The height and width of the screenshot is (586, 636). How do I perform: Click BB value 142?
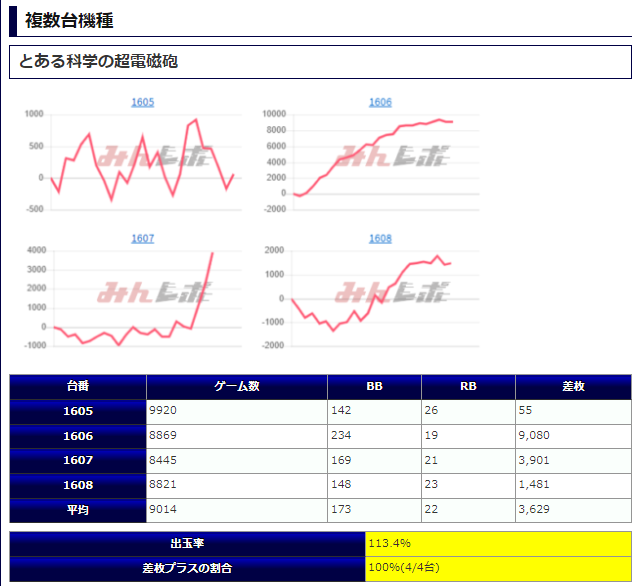[374, 412]
